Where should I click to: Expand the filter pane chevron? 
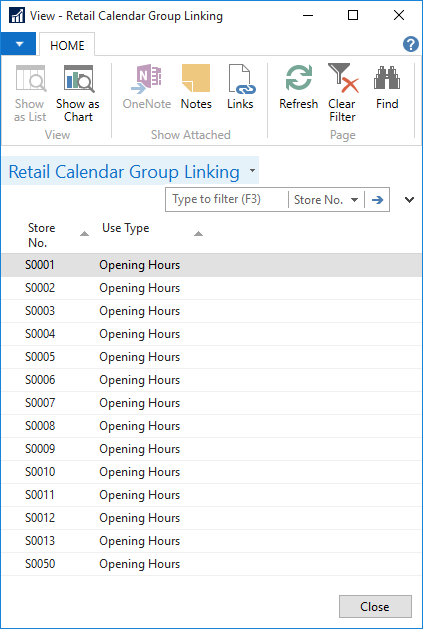[409, 199]
